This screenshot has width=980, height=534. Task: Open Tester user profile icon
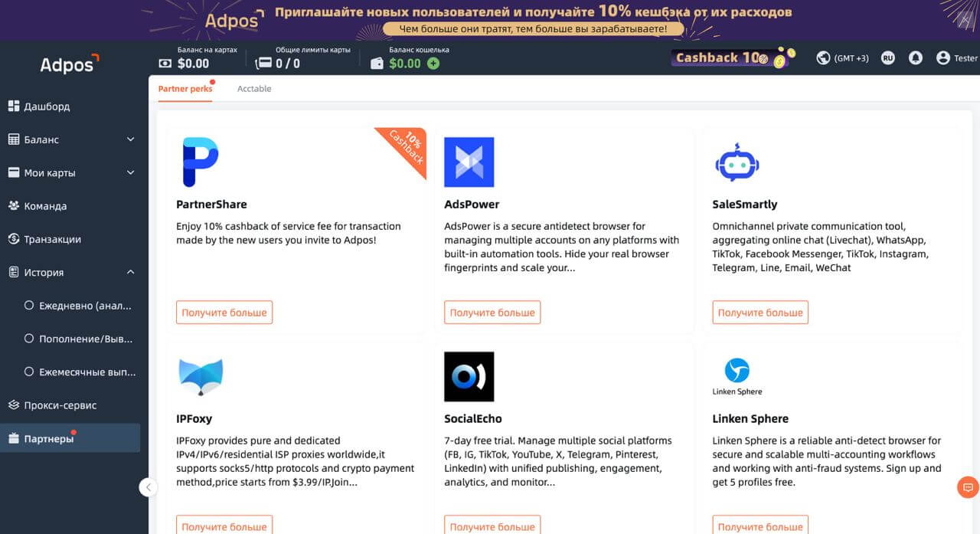[x=943, y=57]
